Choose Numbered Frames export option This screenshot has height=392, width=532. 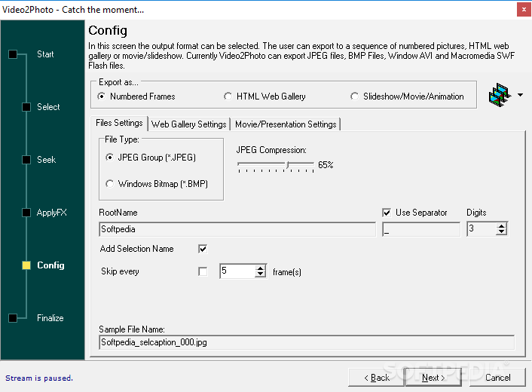point(136,96)
